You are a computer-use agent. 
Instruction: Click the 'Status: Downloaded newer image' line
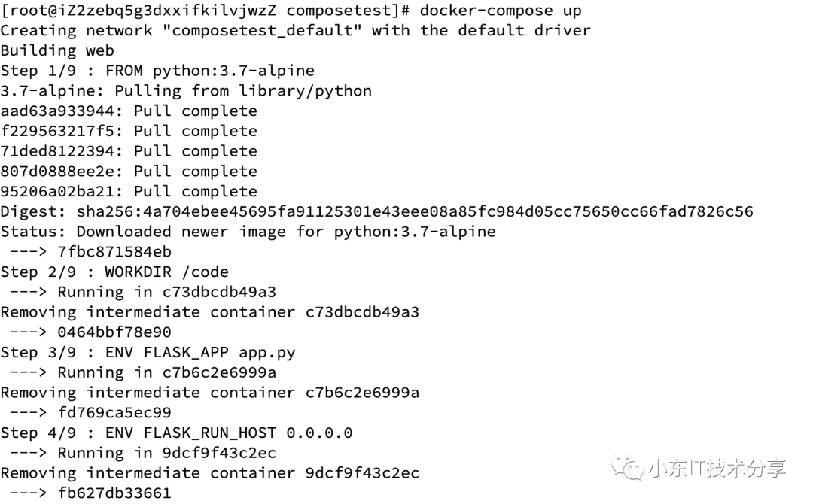coord(248,232)
